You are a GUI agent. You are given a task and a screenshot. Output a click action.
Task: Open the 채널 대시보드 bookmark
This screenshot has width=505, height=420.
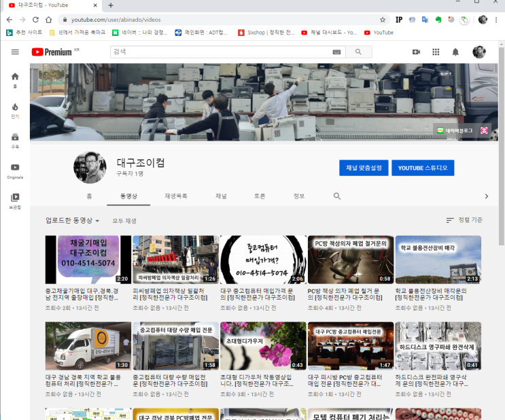(329, 33)
